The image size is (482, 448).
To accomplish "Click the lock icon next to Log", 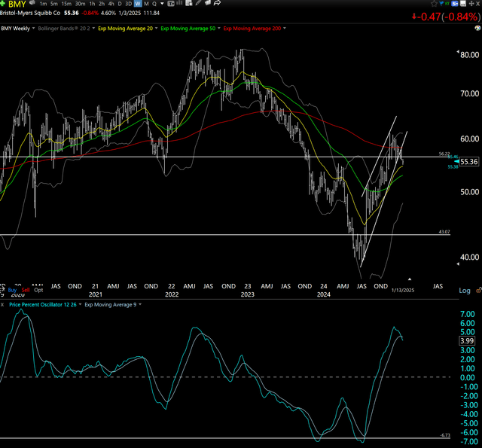I will [x=479, y=290].
